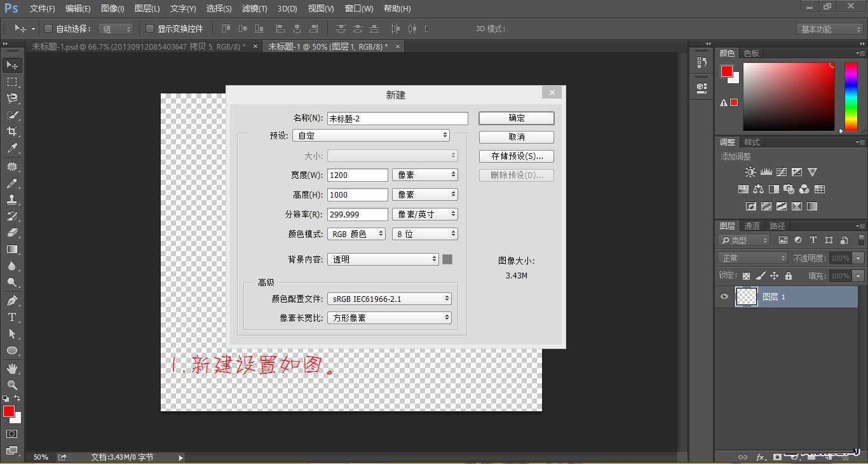The width and height of the screenshot is (868, 464).
Task: Open the Brightness/Contrast adjustment icon
Action: pos(750,172)
